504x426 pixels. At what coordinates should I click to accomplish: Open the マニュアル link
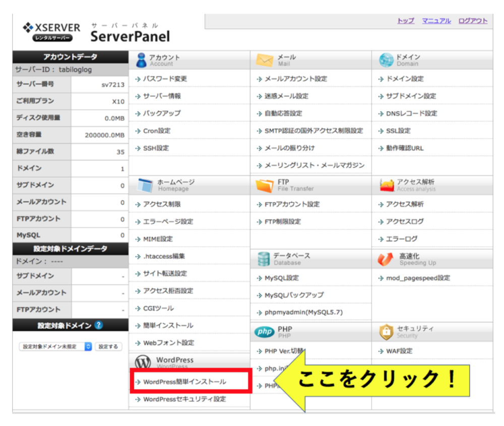436,21
